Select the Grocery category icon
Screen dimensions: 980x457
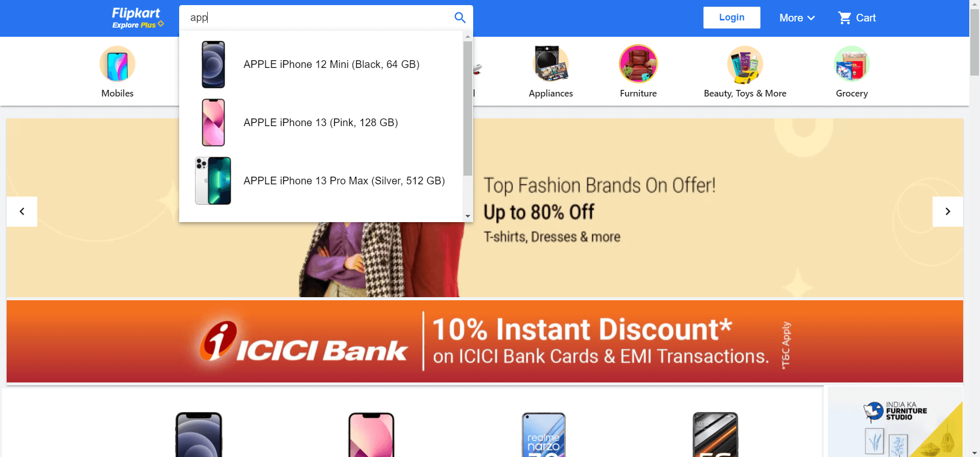pos(851,64)
